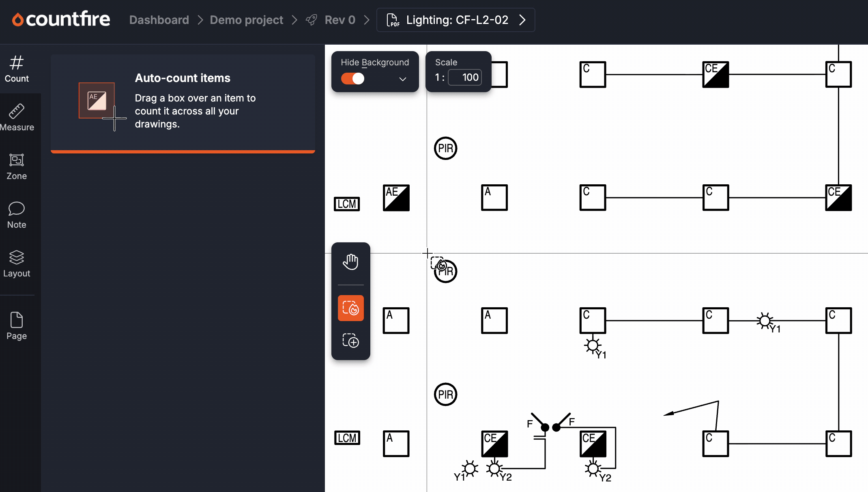Viewport: 868px width, 492px height.
Task: Open the Measure ruler tool
Action: pyautogui.click(x=17, y=118)
